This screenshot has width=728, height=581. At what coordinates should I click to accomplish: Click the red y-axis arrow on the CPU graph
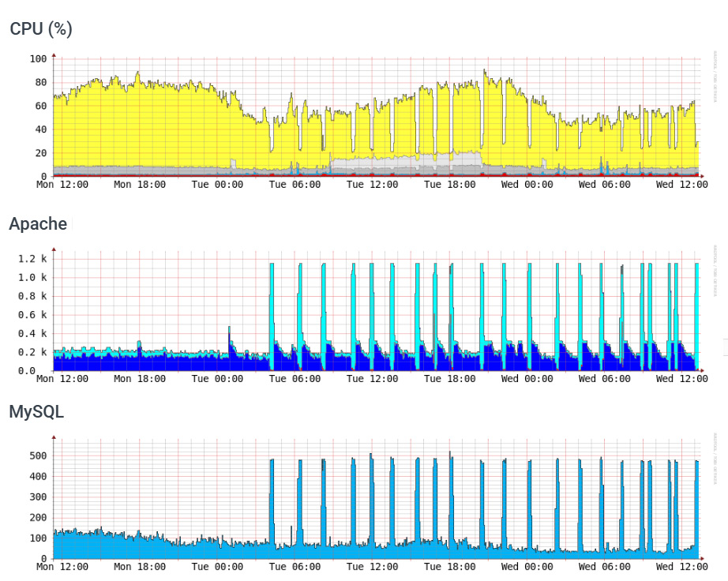[54, 55]
